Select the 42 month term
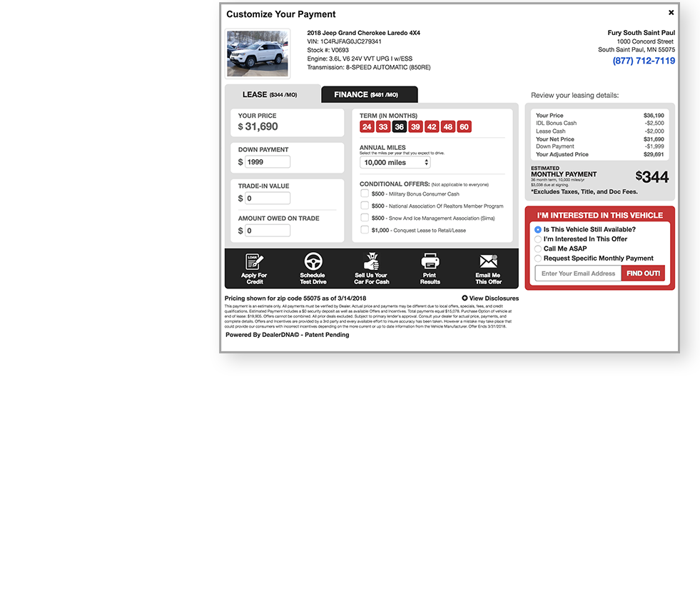The image size is (700, 604). pos(432,127)
